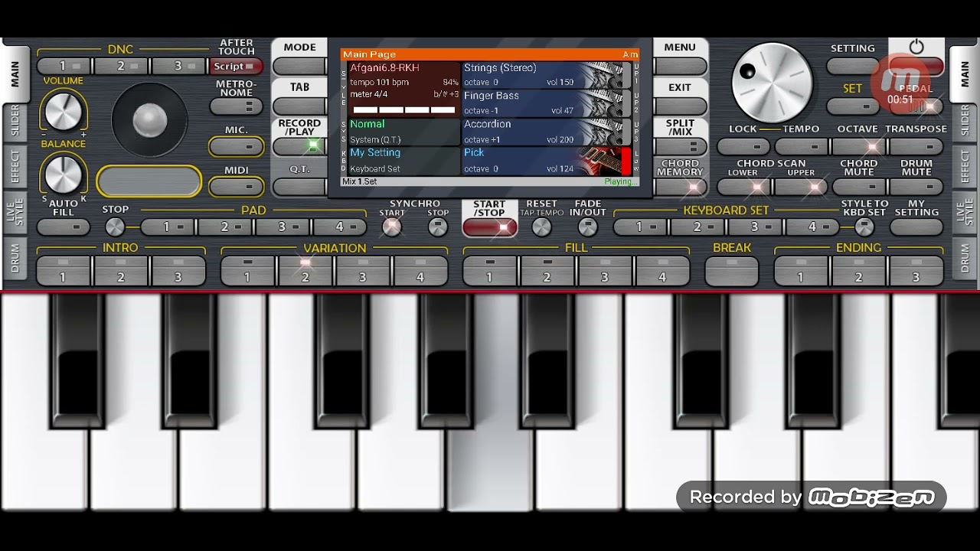Toggle STYLE TO KBD SET
Image resolution: width=980 pixels, height=551 pixels.
(864, 227)
